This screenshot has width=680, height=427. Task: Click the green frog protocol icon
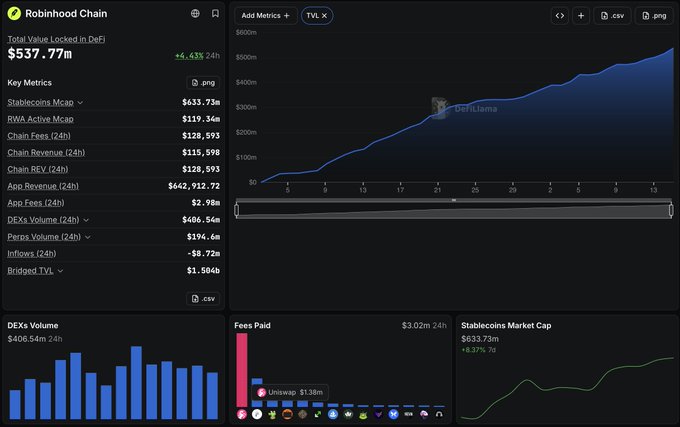point(272,414)
